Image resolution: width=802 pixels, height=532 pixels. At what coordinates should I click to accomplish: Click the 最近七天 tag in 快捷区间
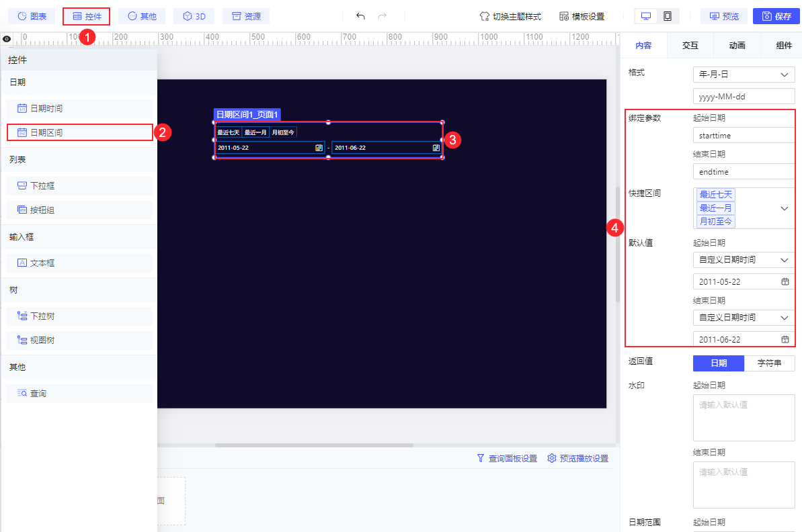click(715, 195)
